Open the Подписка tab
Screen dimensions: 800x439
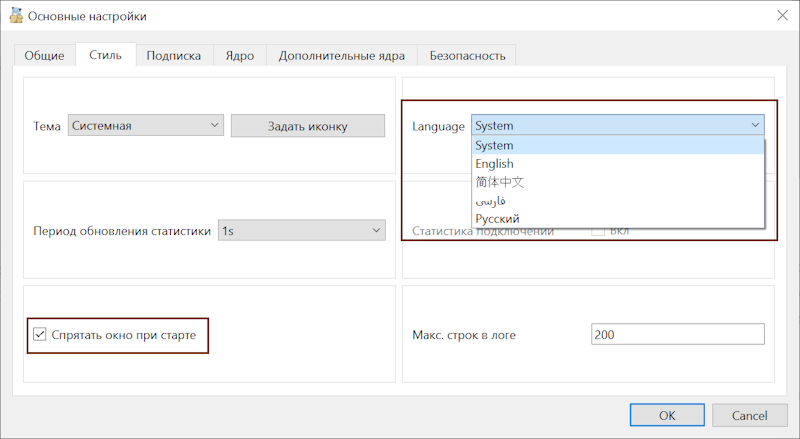click(174, 56)
